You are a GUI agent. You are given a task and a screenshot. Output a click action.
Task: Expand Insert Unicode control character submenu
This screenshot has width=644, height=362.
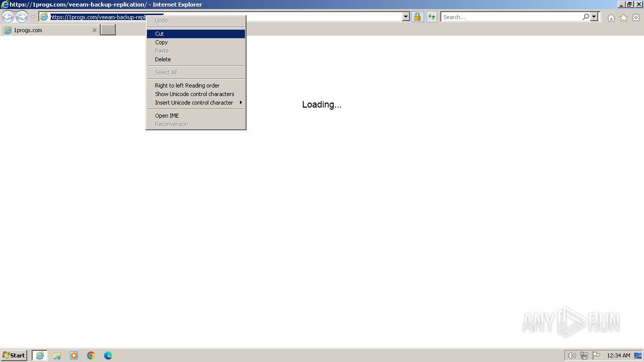tap(196, 103)
